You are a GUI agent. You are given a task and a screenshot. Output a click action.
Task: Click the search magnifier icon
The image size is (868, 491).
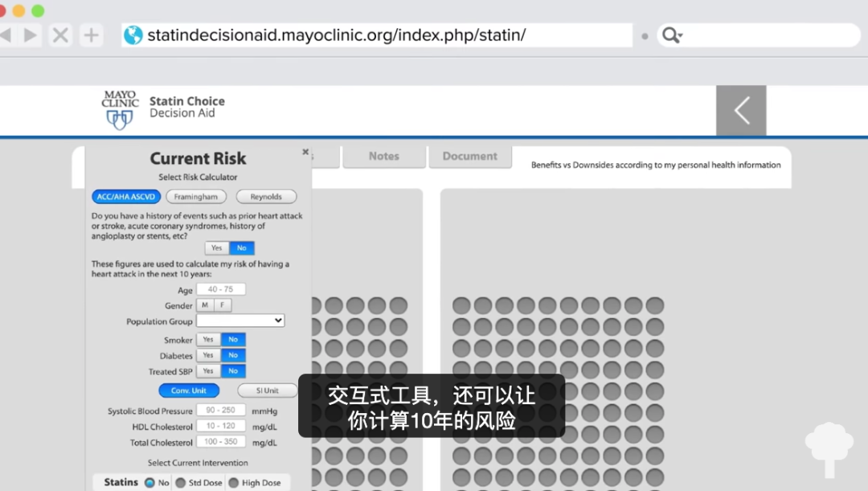tap(672, 35)
